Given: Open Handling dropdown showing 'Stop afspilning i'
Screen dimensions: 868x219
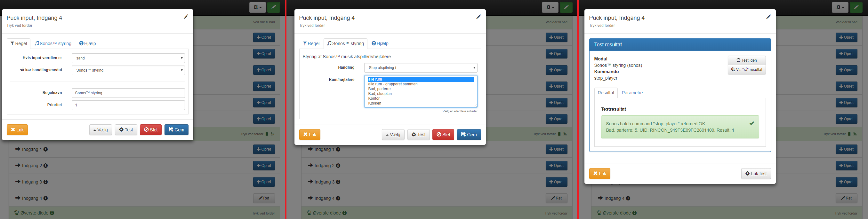Looking at the screenshot, I should pos(421,67).
